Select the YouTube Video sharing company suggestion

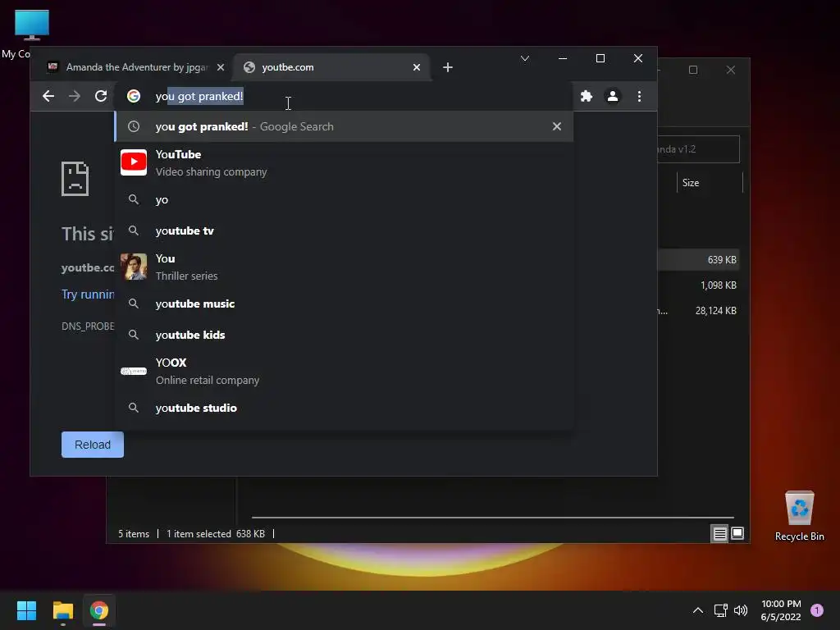[344, 163]
